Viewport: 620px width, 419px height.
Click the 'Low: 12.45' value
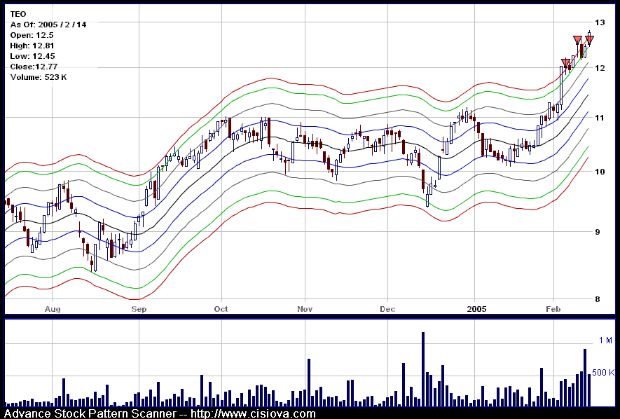[32, 57]
